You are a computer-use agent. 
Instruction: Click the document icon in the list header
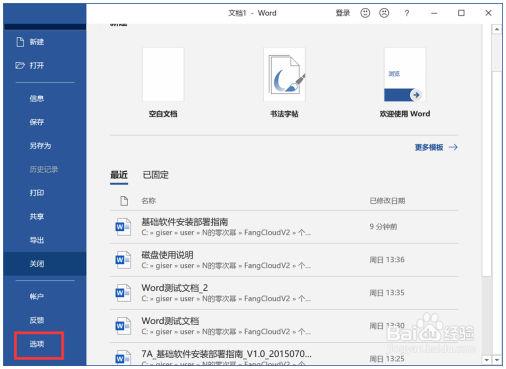click(124, 201)
